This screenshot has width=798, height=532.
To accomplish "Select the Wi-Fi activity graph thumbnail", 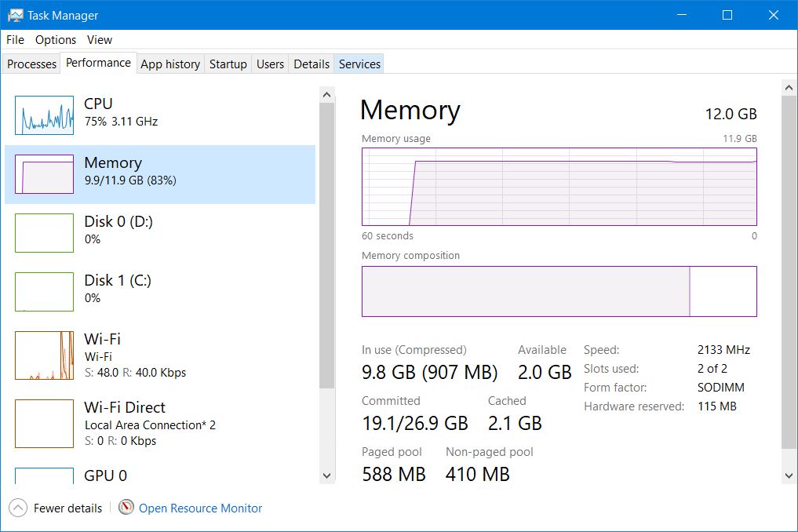I will pyautogui.click(x=44, y=355).
